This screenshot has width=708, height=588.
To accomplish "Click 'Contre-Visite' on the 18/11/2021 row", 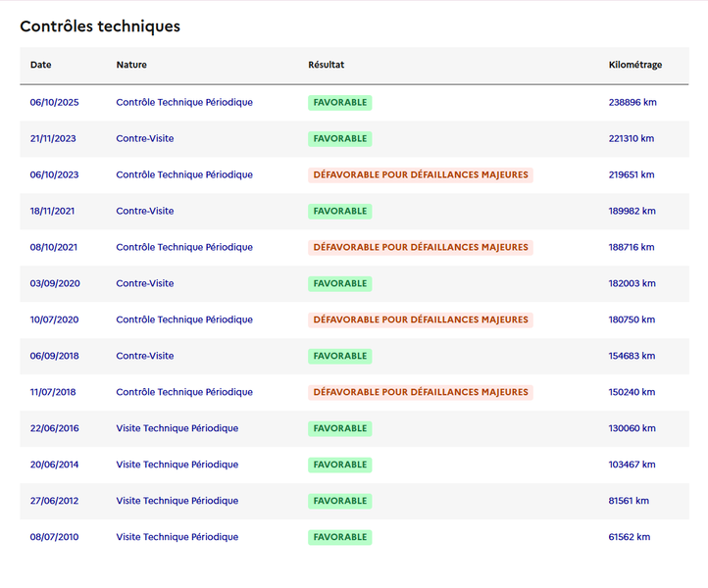I will click(145, 211).
